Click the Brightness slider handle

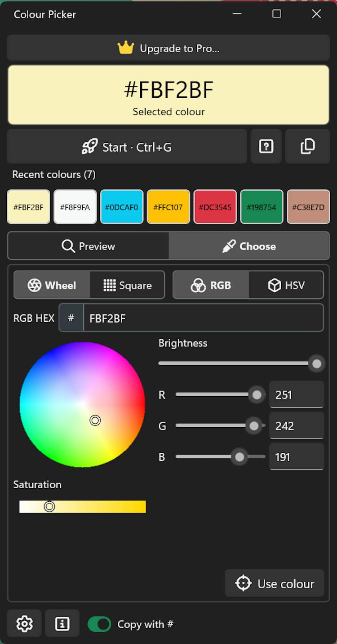317,364
